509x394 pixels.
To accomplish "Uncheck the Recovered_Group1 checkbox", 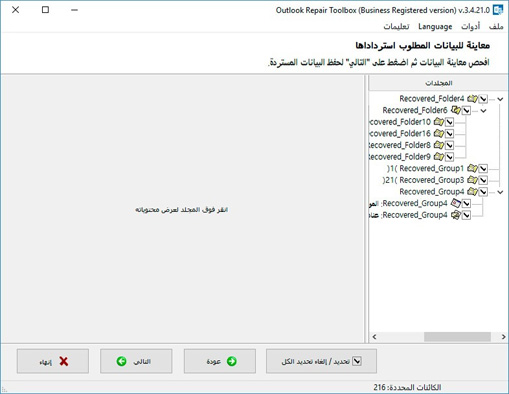I will 483,169.
